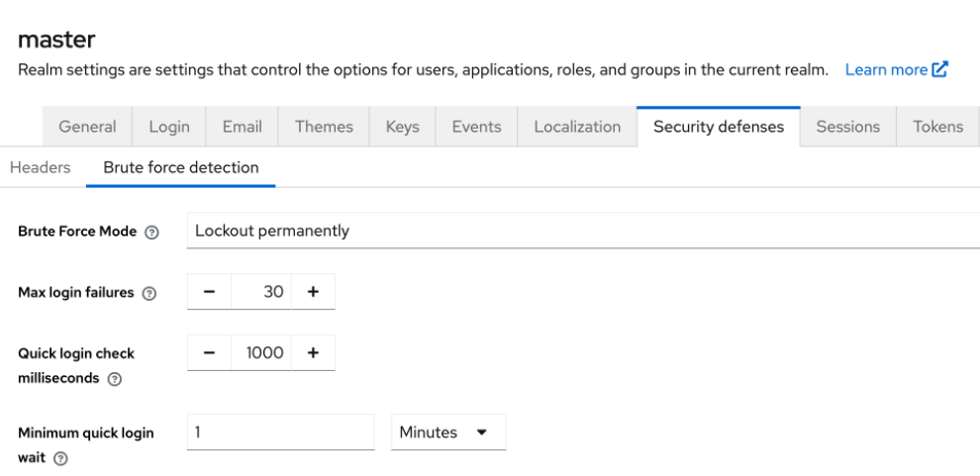Increase Quick login check milliseconds value
Viewport: 980px width, 476px height.
[313, 353]
